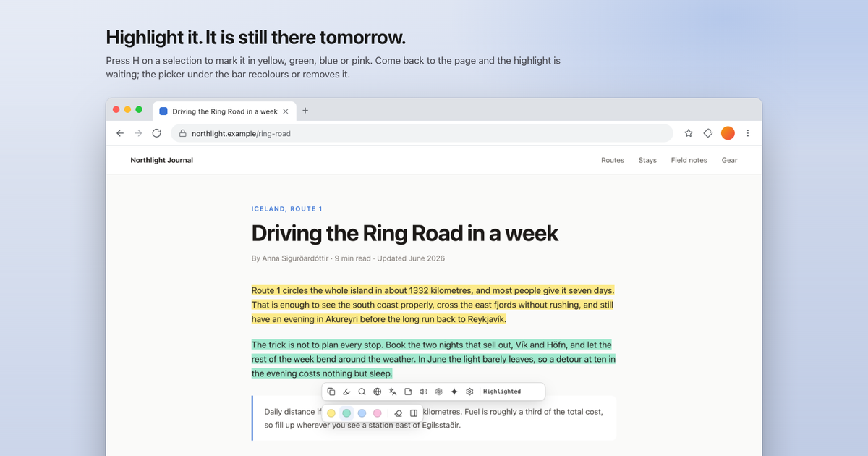The height and width of the screenshot is (456, 868).
Task: Click the ChatGPT knot icon in the toolbar
Action: [439, 392]
